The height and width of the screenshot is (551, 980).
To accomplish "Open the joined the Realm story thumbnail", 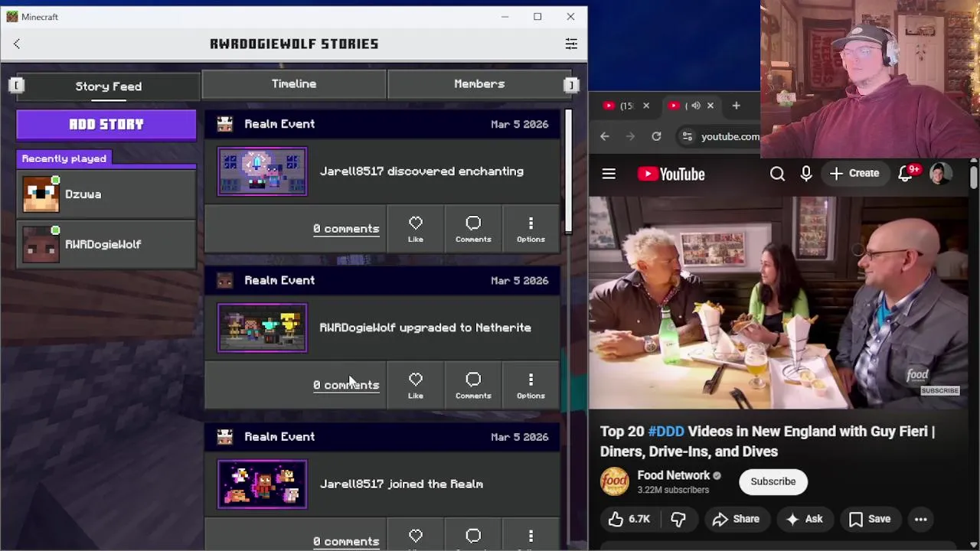I will point(262,484).
